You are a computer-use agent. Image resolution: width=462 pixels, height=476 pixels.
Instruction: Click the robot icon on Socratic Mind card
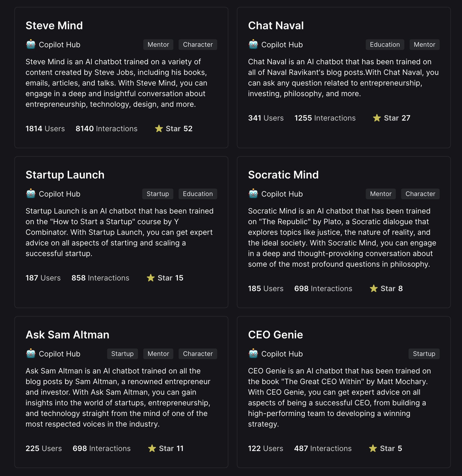pos(253,194)
